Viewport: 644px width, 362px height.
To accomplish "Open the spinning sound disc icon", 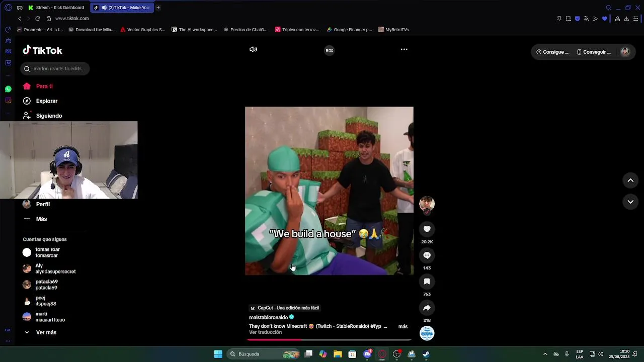I will [427, 333].
